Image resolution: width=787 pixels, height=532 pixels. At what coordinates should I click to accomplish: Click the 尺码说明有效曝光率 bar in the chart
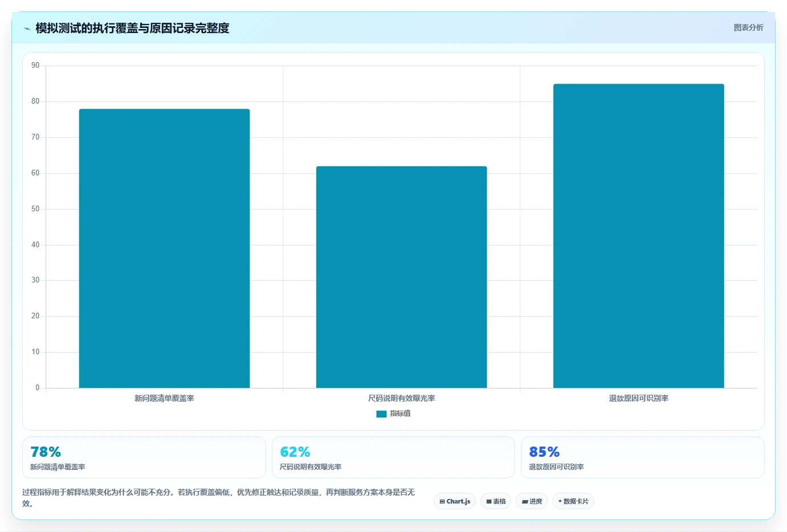pos(401,277)
